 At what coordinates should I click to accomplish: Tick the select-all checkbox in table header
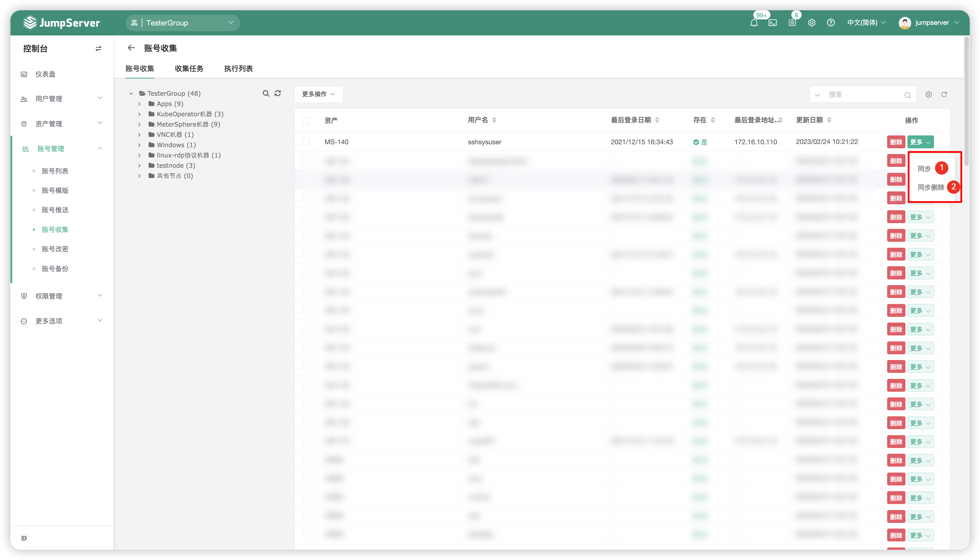(x=306, y=120)
